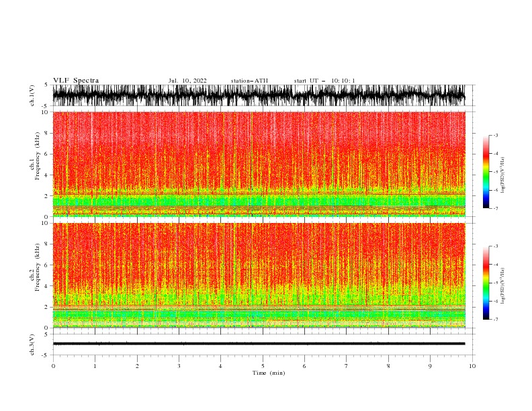This screenshot has width=532, height=411.
Task: Click the 'station=ATH' label
Action: coord(249,81)
